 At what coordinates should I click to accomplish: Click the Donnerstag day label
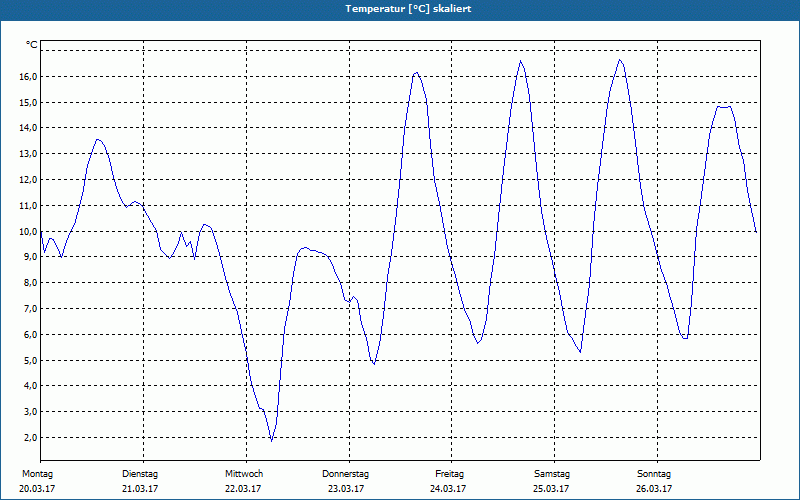[x=345, y=474]
